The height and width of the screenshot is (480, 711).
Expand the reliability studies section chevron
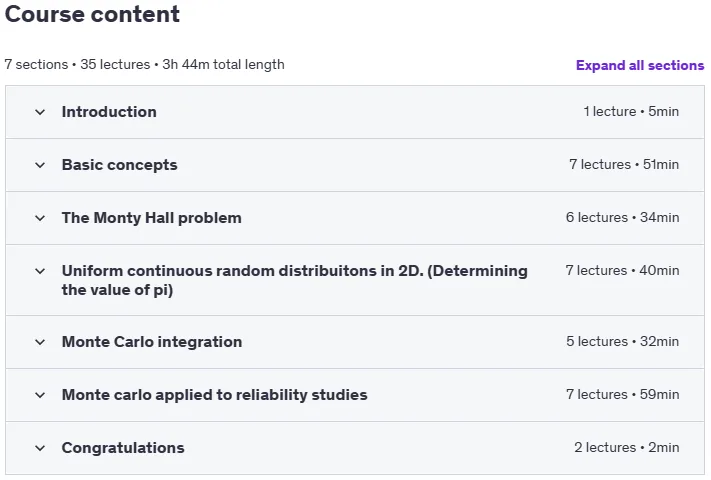(40, 395)
